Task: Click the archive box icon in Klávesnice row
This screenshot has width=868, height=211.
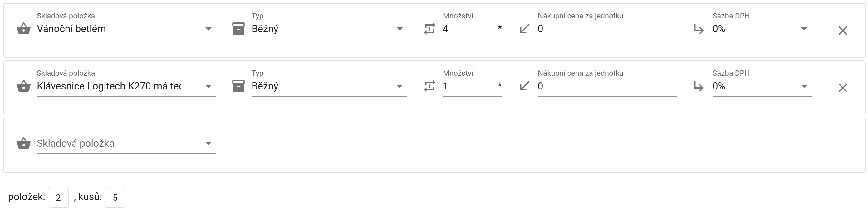Action: pos(238,86)
